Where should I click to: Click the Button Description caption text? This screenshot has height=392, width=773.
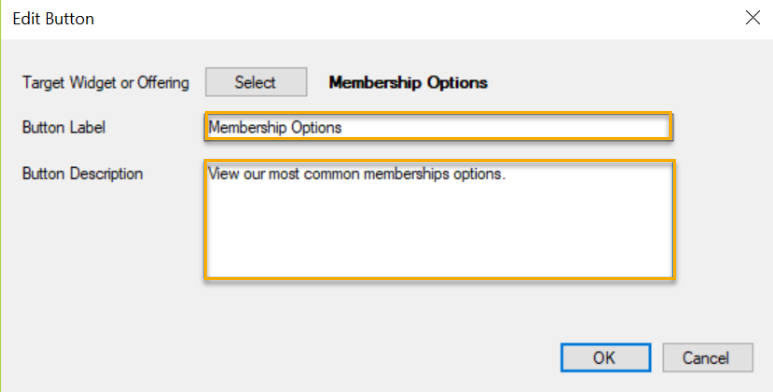click(82, 174)
